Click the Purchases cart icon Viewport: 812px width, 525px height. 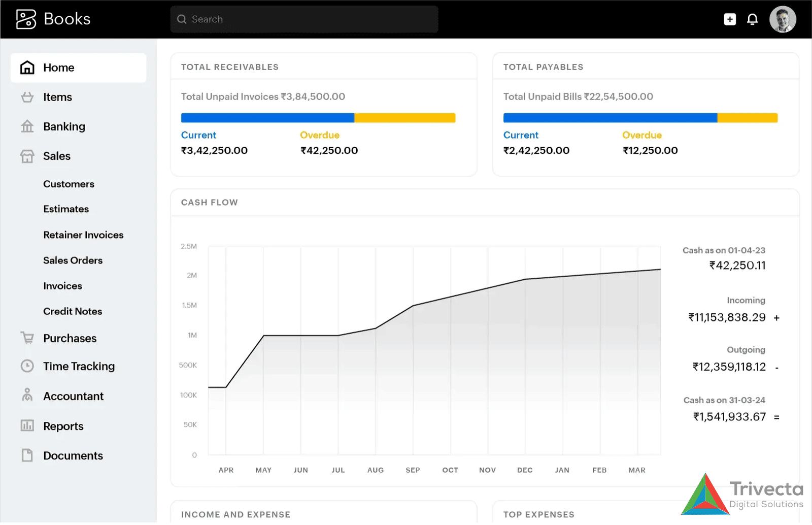[27, 338]
